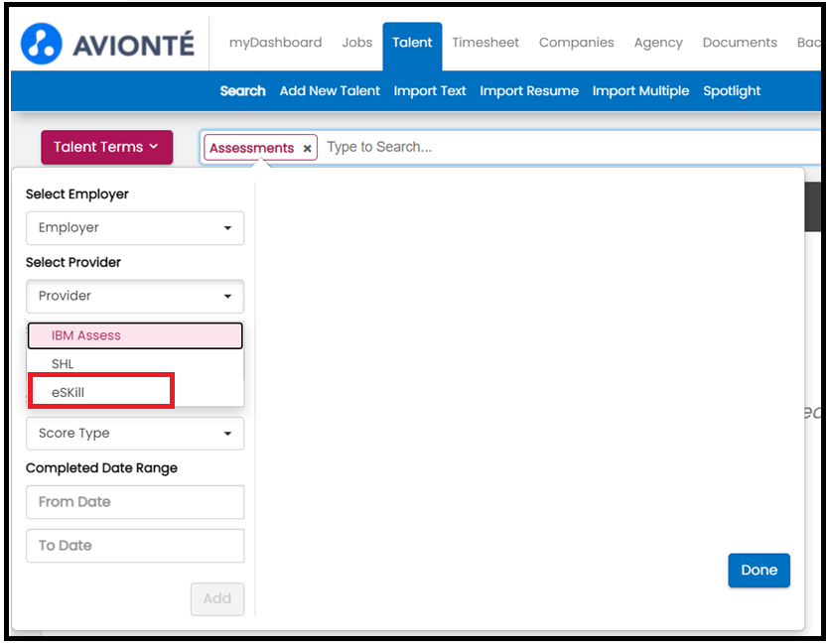Click the blue Done button
Viewport: 829px width, 644px height.
pyautogui.click(x=759, y=570)
